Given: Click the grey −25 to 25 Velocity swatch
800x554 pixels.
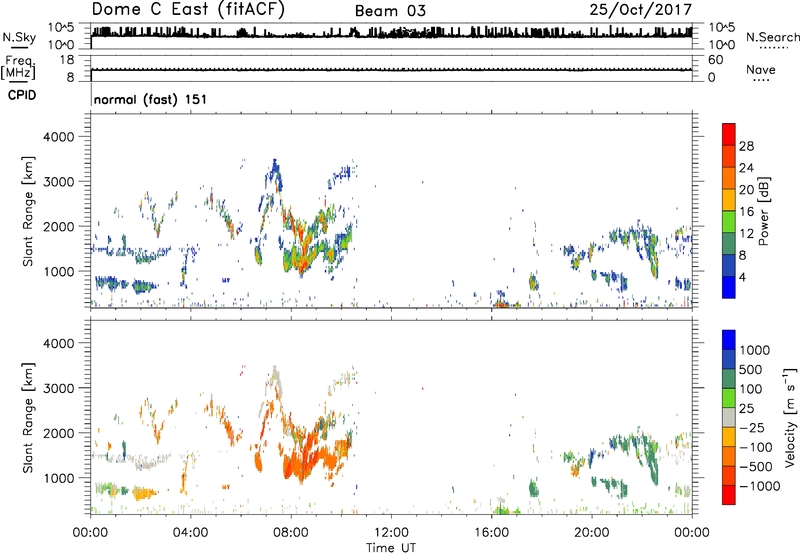Looking at the screenshot, I should 729,417.
